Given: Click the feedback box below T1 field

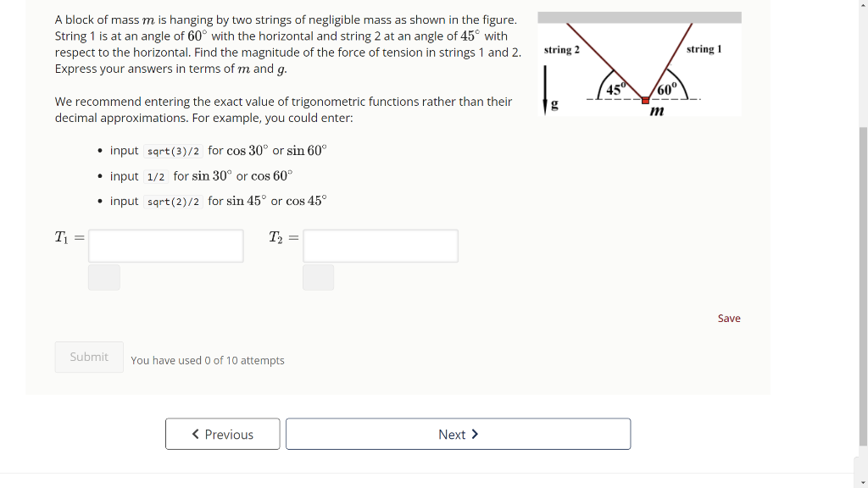Looking at the screenshot, I should [x=103, y=277].
